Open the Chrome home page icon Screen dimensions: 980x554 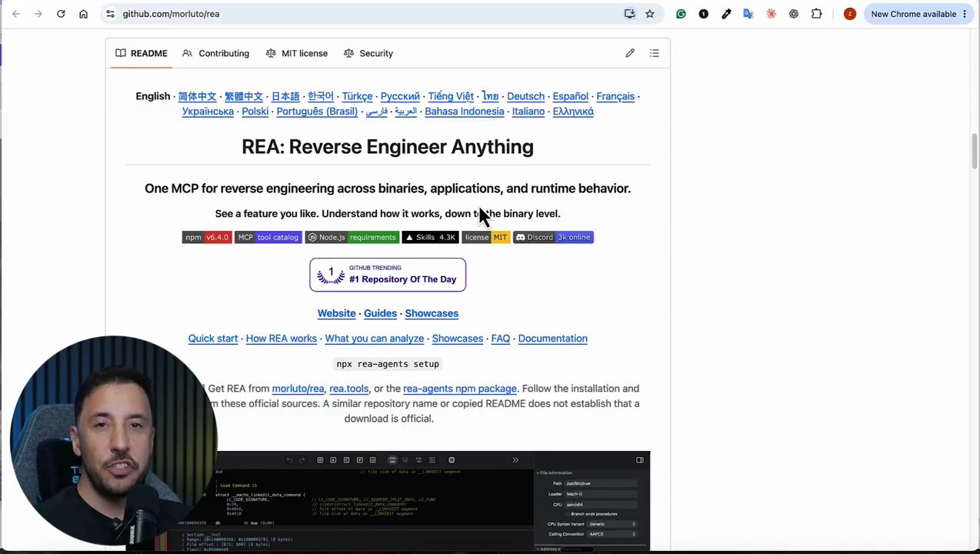click(x=83, y=14)
